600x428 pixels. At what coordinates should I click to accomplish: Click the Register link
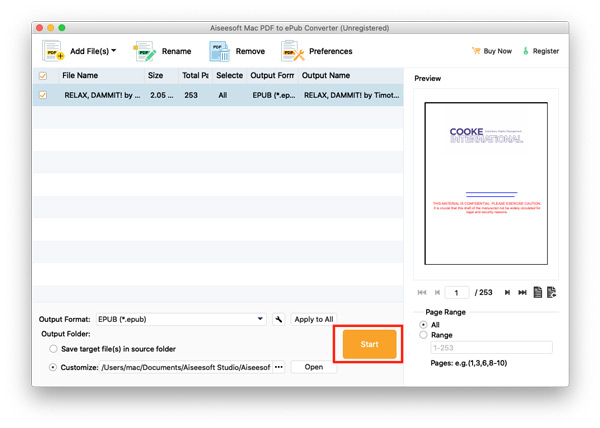546,51
